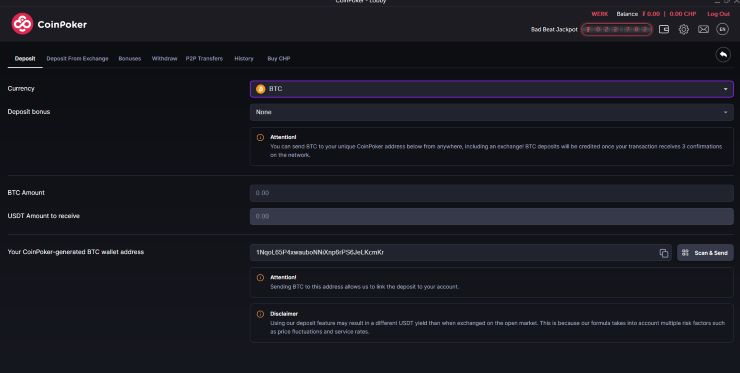Click the Disclaimer heading text
740x373 pixels.
click(284, 314)
